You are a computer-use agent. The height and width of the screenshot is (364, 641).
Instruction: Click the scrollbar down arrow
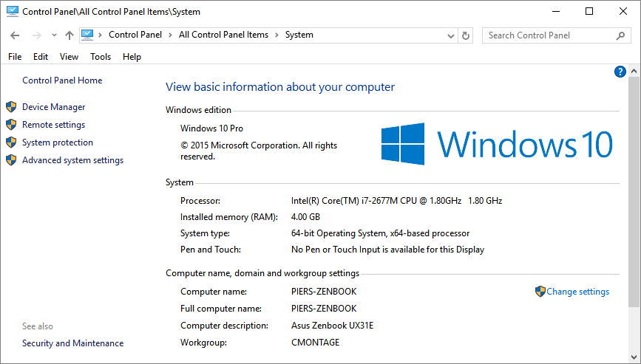(x=634, y=357)
